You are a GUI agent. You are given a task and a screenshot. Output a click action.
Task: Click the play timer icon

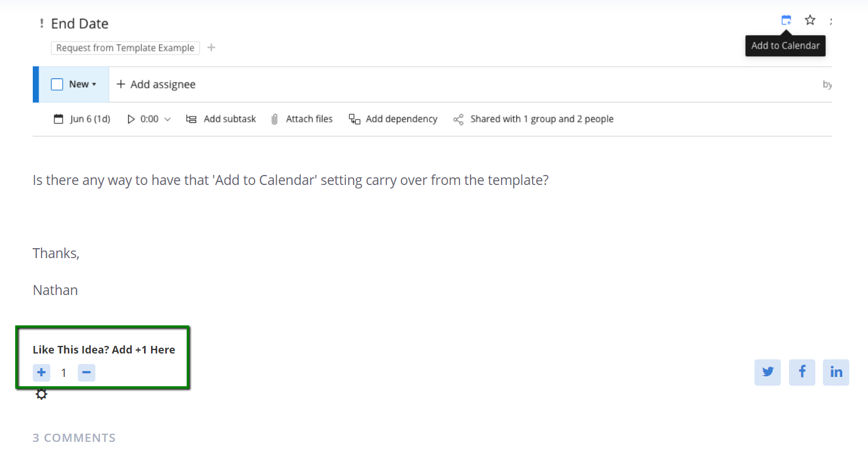point(131,119)
